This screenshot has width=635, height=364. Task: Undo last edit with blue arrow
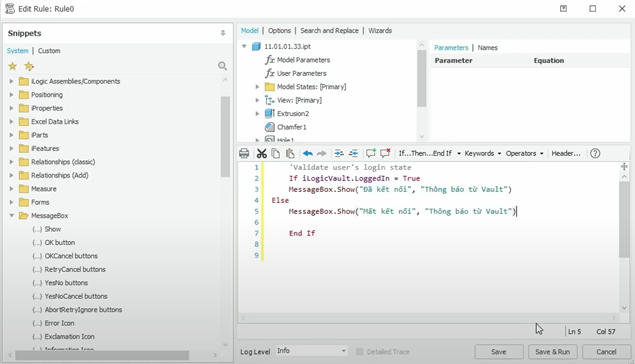(x=308, y=153)
